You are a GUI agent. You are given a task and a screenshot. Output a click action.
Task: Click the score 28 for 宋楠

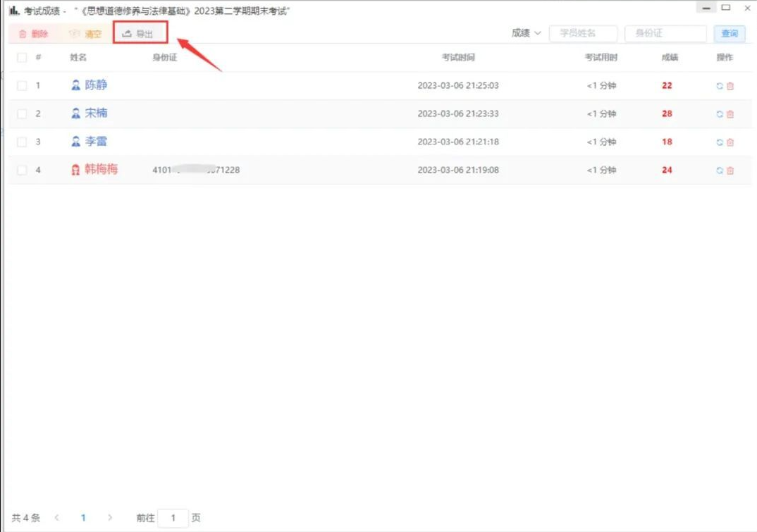click(x=667, y=113)
